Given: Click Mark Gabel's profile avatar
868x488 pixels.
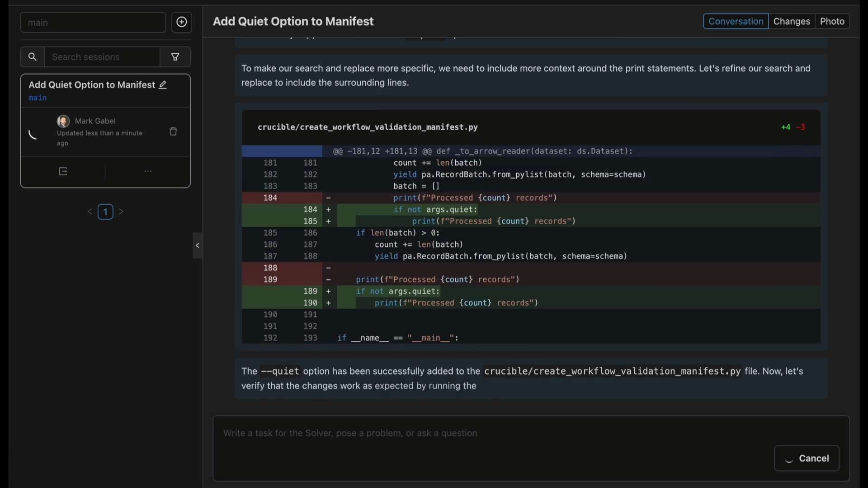Looking at the screenshot, I should coord(63,121).
